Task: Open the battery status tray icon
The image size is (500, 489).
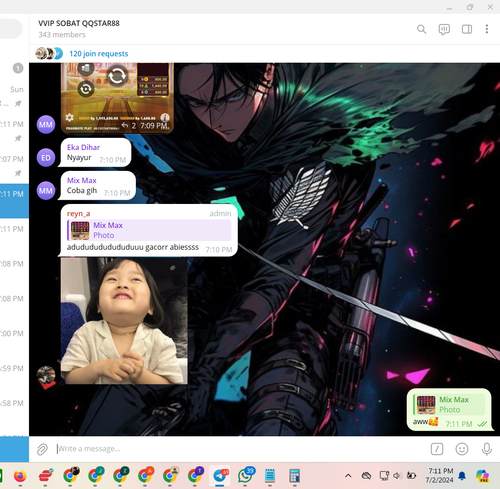Action: click(x=412, y=476)
